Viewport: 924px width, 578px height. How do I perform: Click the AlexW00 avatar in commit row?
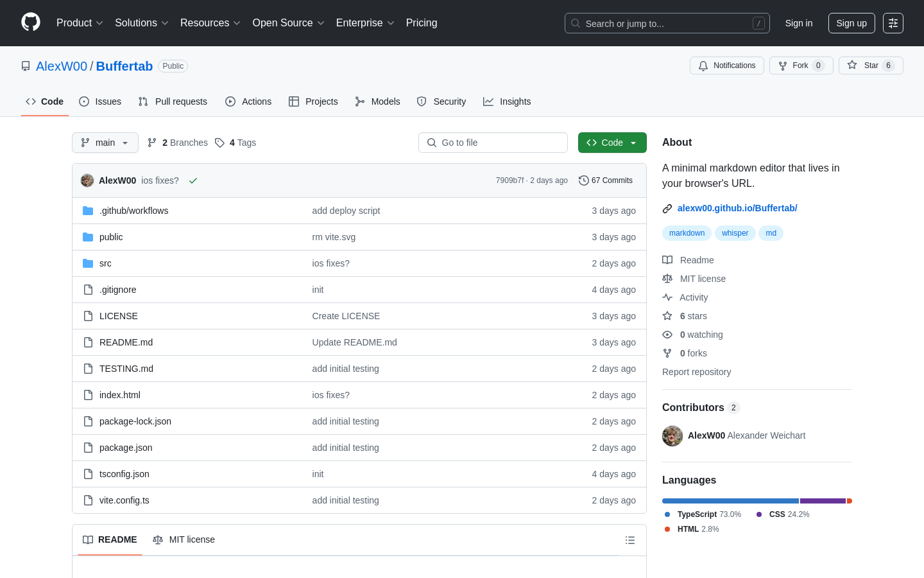click(x=87, y=180)
